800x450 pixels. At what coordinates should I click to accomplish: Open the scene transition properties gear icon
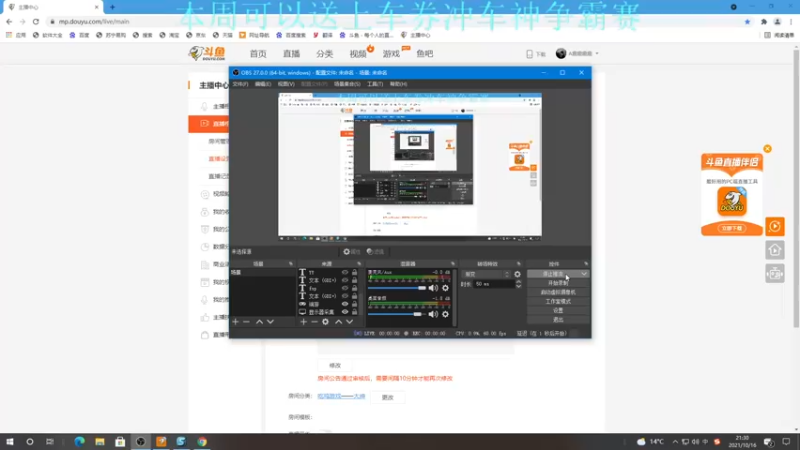517,274
